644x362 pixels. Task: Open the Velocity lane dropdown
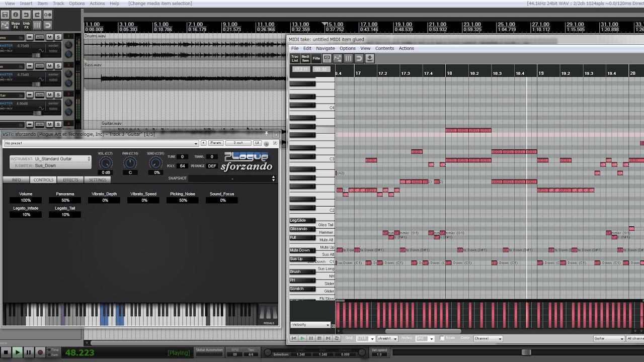pyautogui.click(x=310, y=325)
